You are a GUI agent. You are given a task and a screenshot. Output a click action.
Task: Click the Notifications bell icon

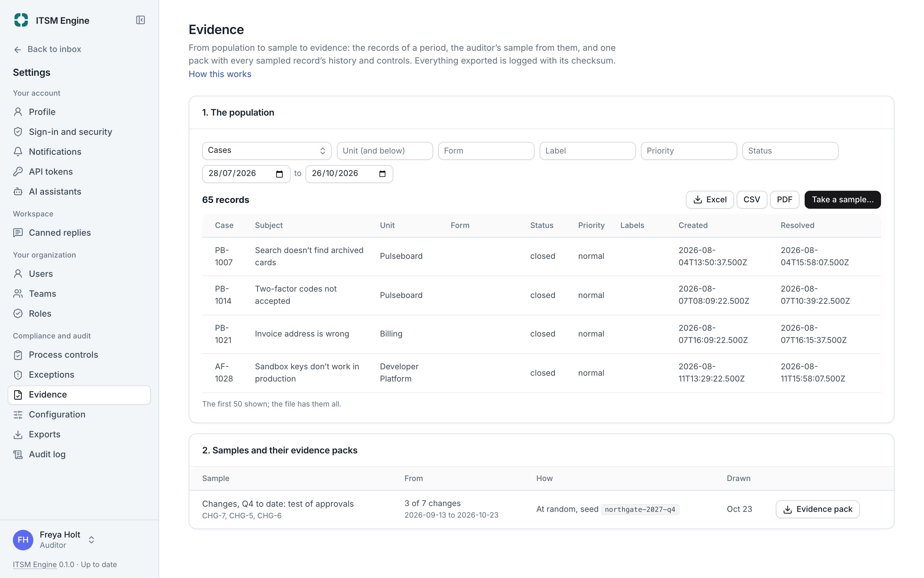point(18,152)
